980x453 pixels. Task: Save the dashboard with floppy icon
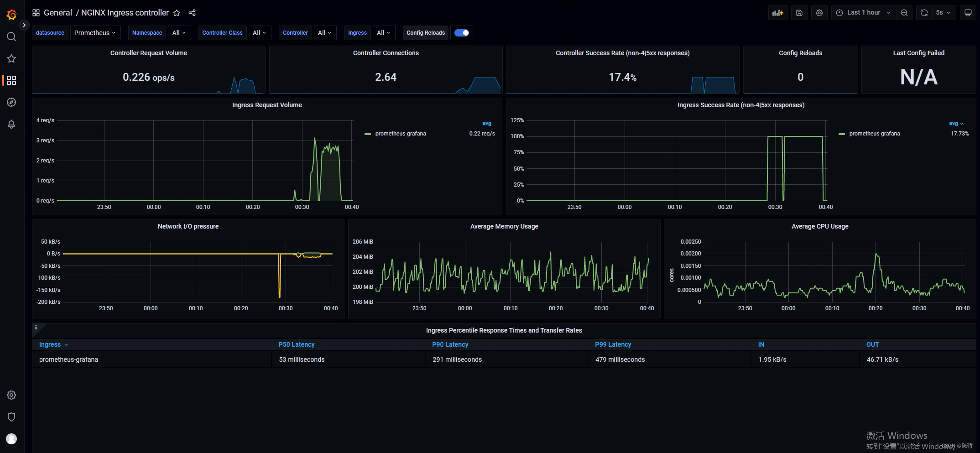[x=799, y=13]
